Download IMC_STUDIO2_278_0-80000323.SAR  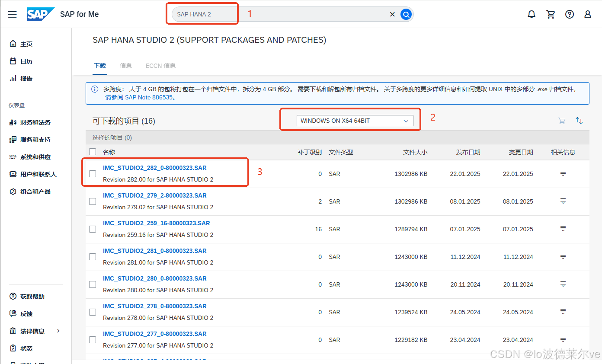[x=155, y=306]
